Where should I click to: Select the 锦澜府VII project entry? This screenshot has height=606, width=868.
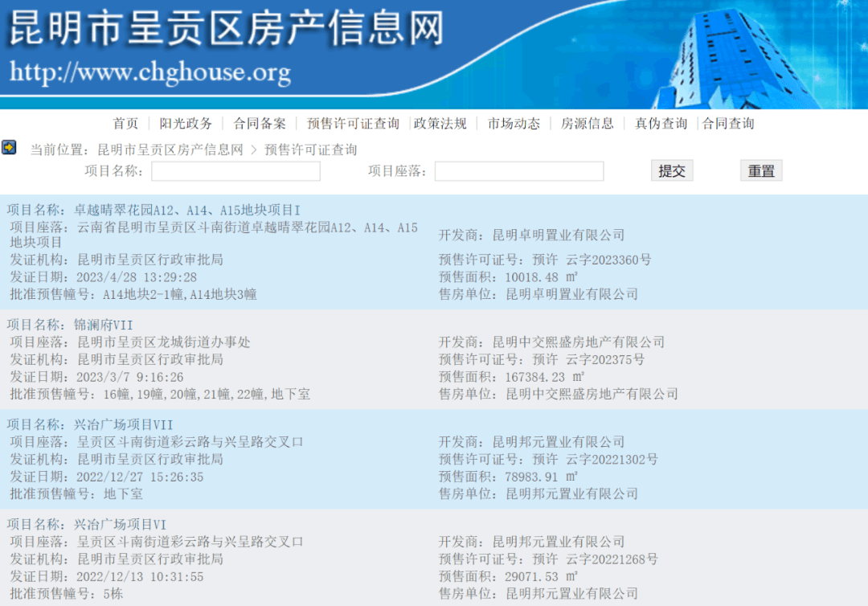click(103, 326)
